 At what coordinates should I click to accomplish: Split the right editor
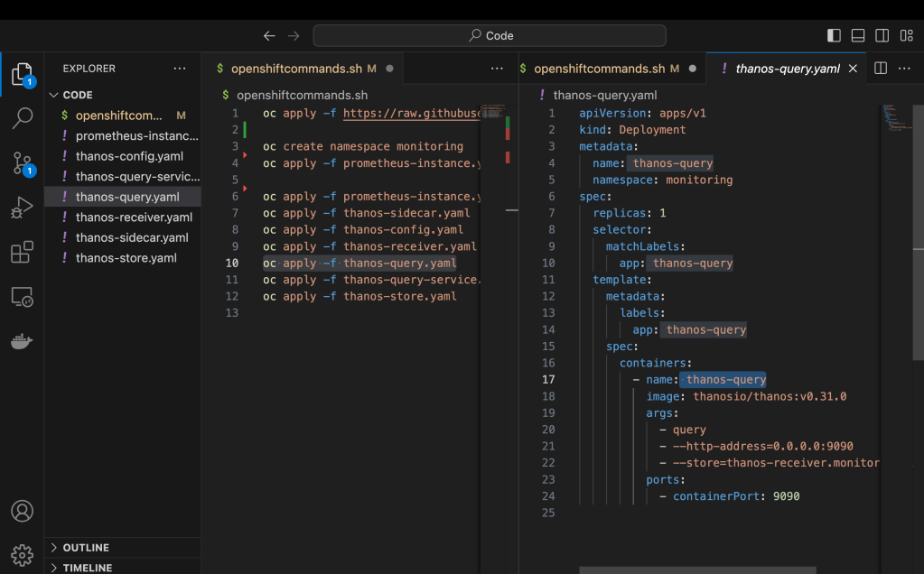[881, 69]
